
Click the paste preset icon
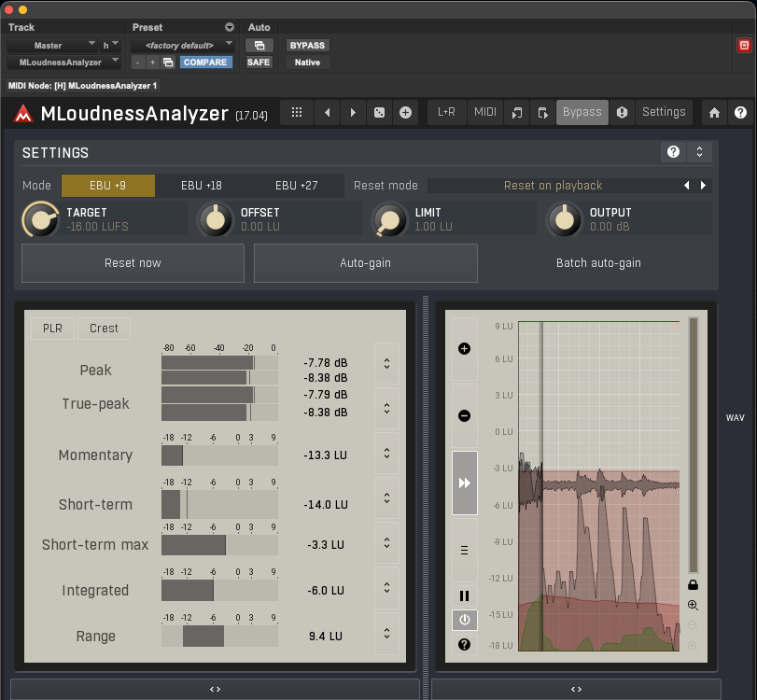point(542,113)
